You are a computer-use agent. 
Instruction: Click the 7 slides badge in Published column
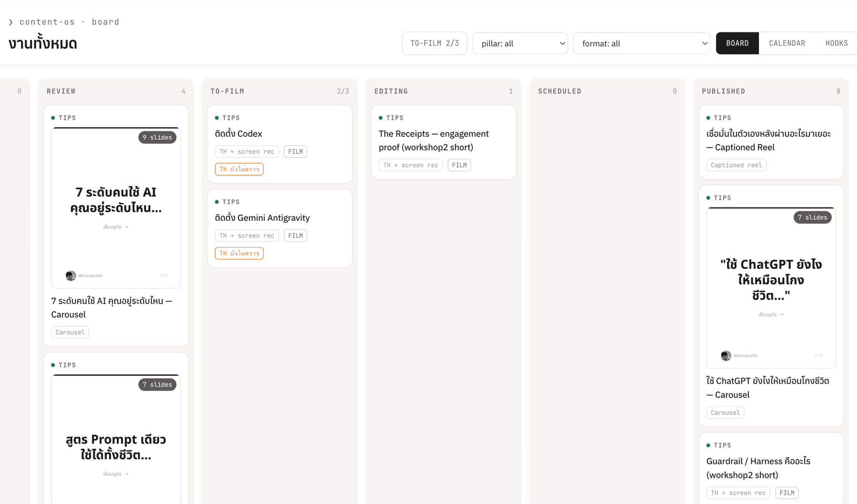pos(812,217)
